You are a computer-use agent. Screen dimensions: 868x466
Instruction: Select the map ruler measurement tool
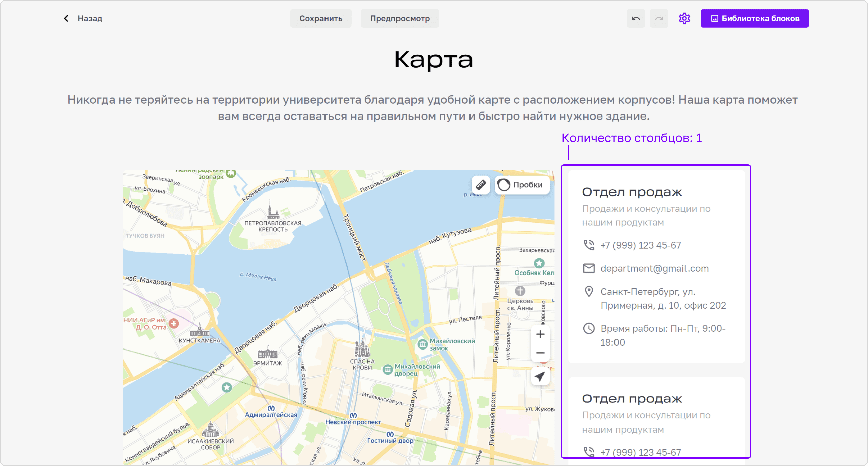[x=481, y=185]
